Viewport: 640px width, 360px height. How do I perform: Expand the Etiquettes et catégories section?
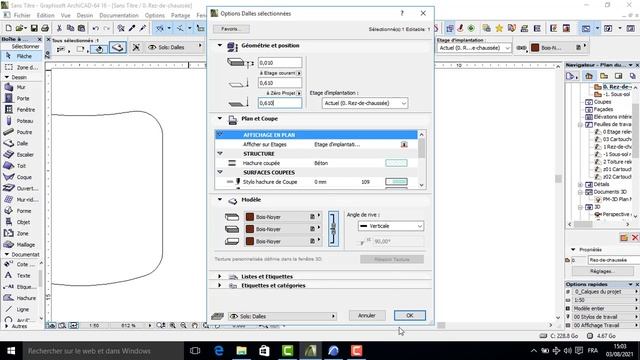point(220,285)
